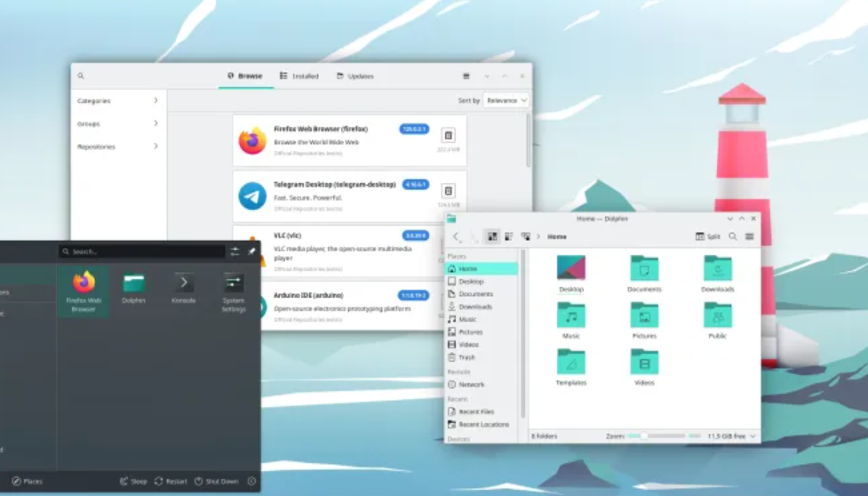Open the package manager hamburger menu
Image resolution: width=868 pixels, height=496 pixels.
pos(466,76)
